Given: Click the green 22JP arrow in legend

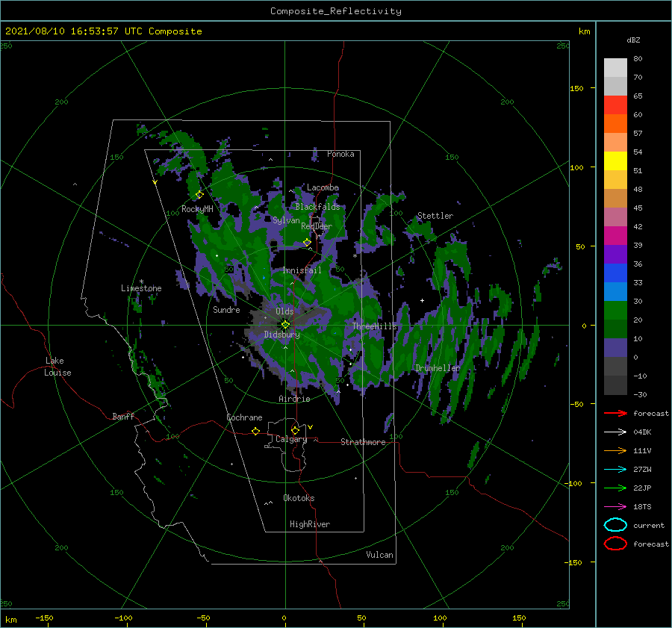Looking at the screenshot, I should pyautogui.click(x=615, y=488).
